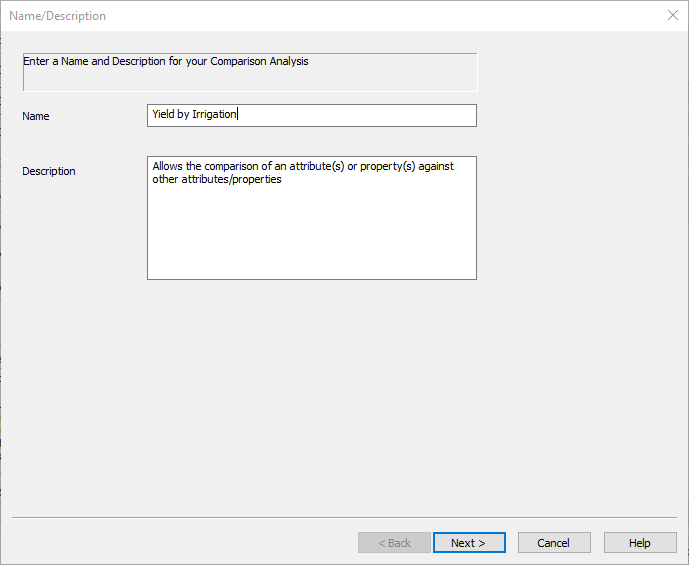689x565 pixels.
Task: Click the Name/Description title bar text
Action: point(58,16)
